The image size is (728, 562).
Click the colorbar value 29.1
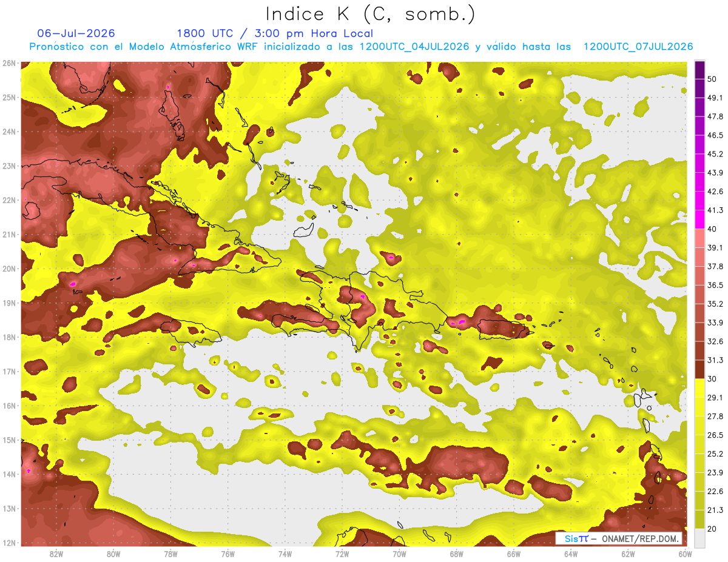click(x=715, y=397)
